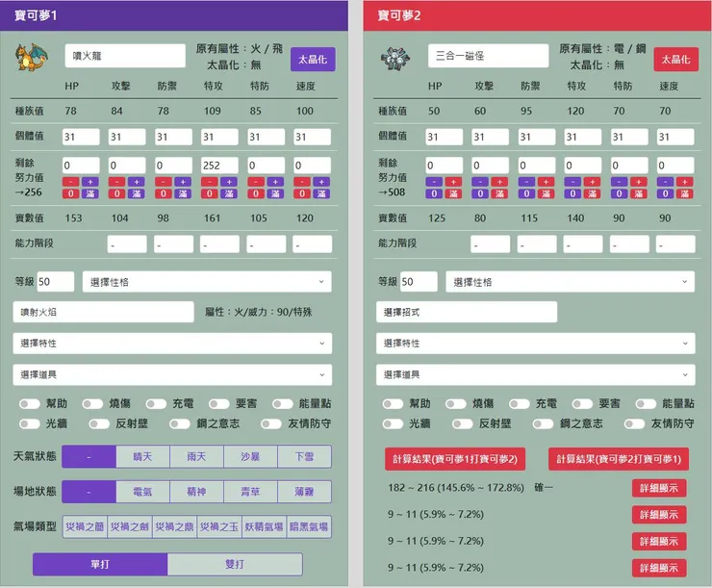The width and height of the screenshot is (712, 588).
Task: Toggle 燒傷 switch for Pokémon 1
Action: (92, 403)
